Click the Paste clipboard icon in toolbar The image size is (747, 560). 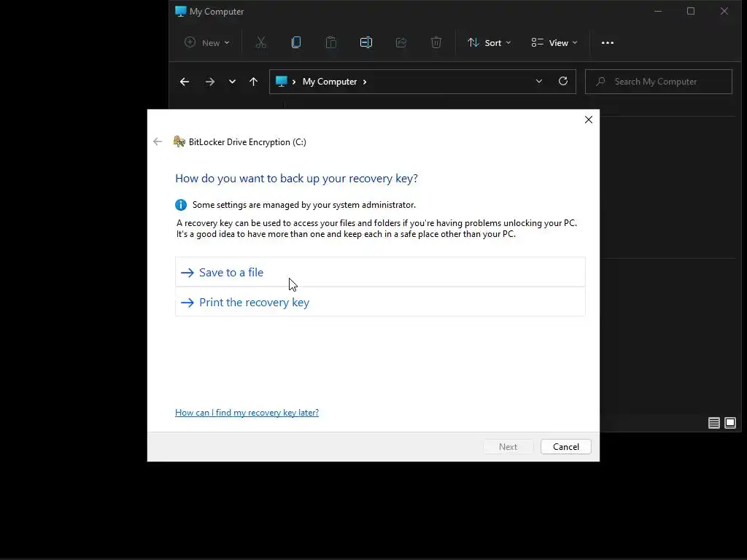pos(330,43)
